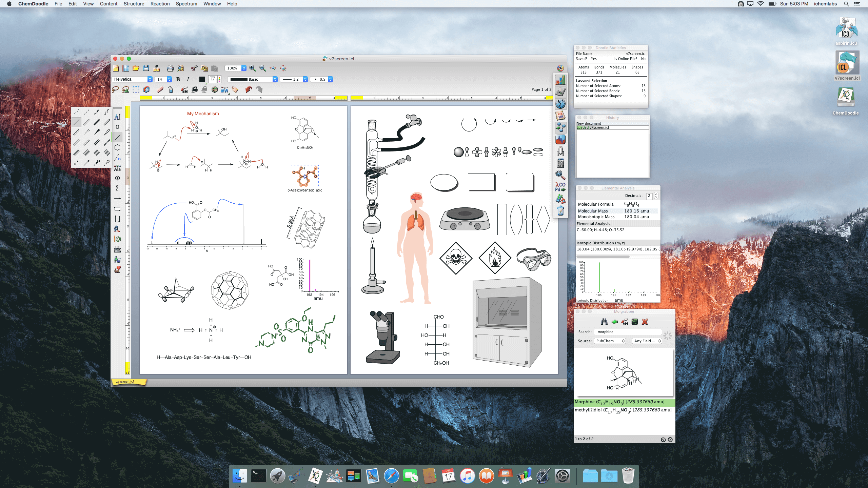Open the Helvetica font dropdown
This screenshot has height=488, width=868.
[132, 79]
